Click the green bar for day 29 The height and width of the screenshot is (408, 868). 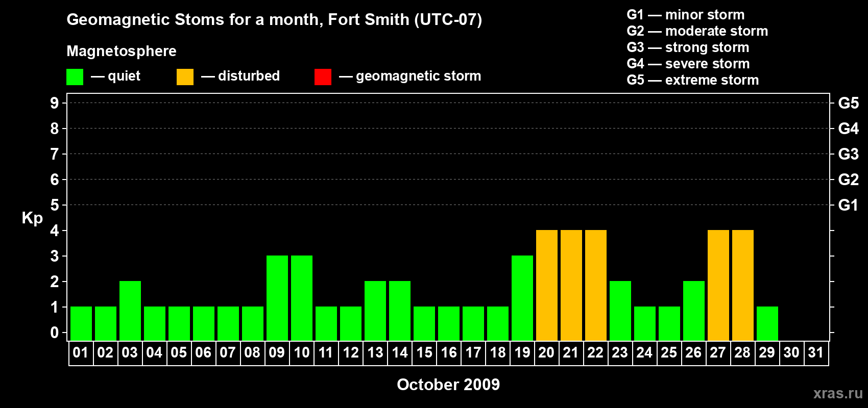tap(767, 323)
